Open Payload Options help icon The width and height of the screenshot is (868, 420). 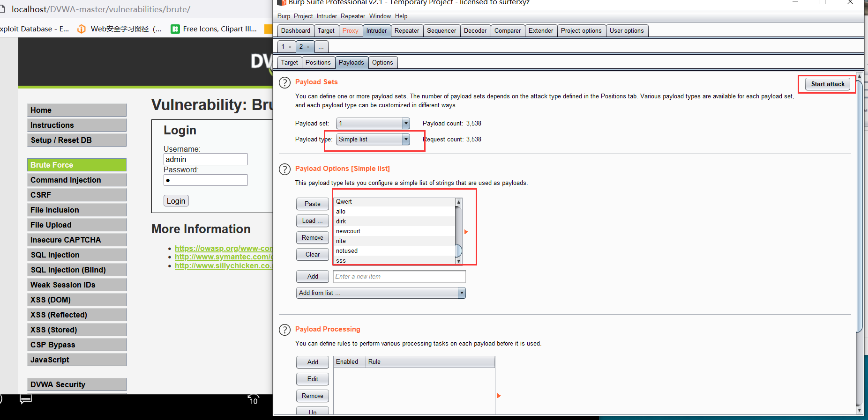tap(284, 169)
